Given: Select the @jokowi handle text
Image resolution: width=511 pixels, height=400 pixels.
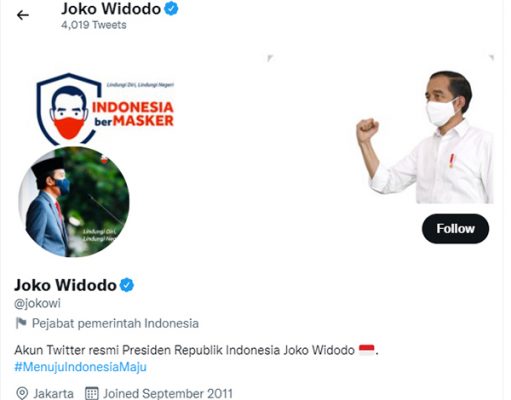Looking at the screenshot, I should pos(37,303).
